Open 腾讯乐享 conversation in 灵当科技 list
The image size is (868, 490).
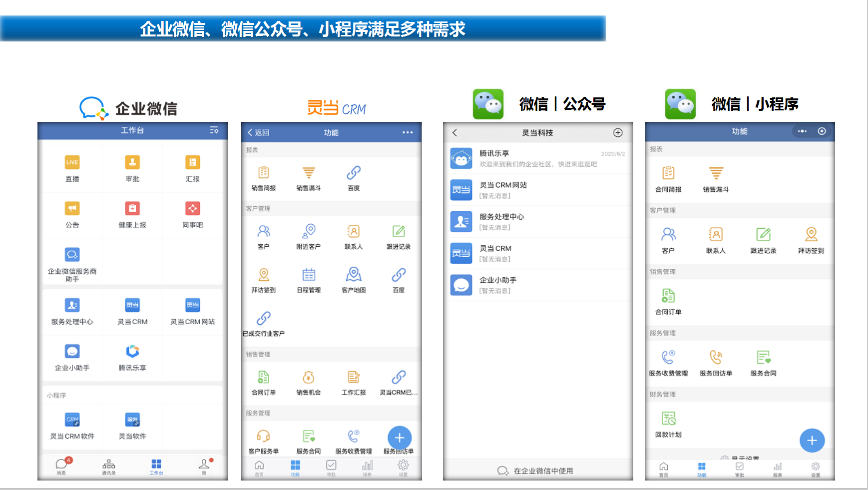coord(538,158)
